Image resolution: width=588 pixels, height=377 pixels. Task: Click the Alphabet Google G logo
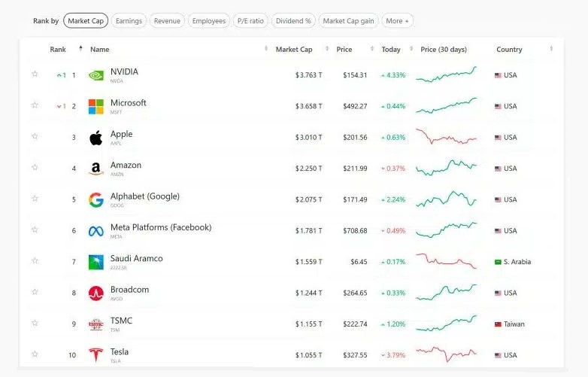96,200
